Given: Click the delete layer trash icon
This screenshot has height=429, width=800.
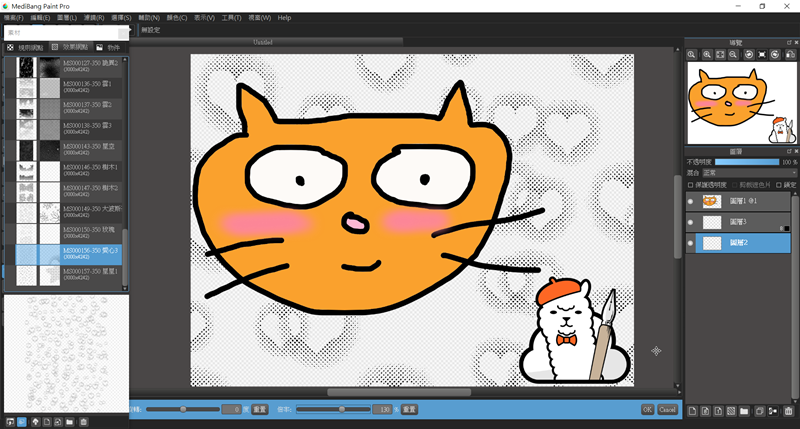Looking at the screenshot, I should coord(788,411).
